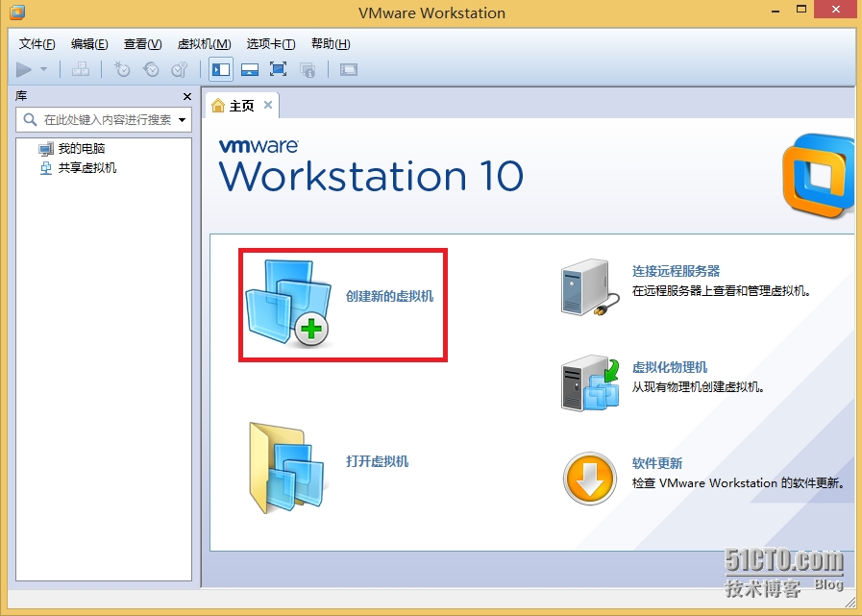The image size is (862, 616).
Task: Click text 从现有物理机创建虚拟机。
Action: tap(699, 387)
